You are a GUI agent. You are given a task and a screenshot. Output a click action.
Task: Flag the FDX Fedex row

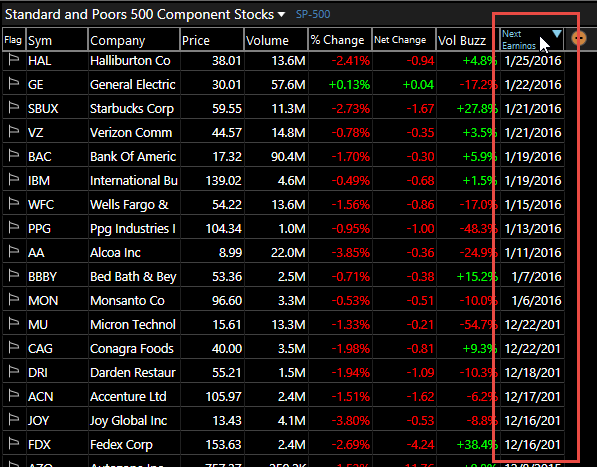coord(14,444)
